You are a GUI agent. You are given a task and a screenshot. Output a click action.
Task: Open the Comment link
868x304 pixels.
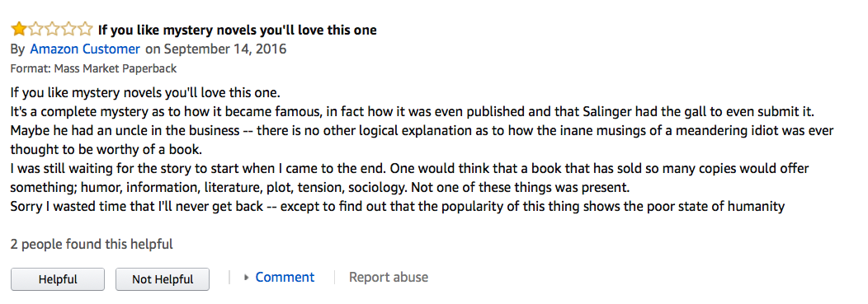pos(285,277)
